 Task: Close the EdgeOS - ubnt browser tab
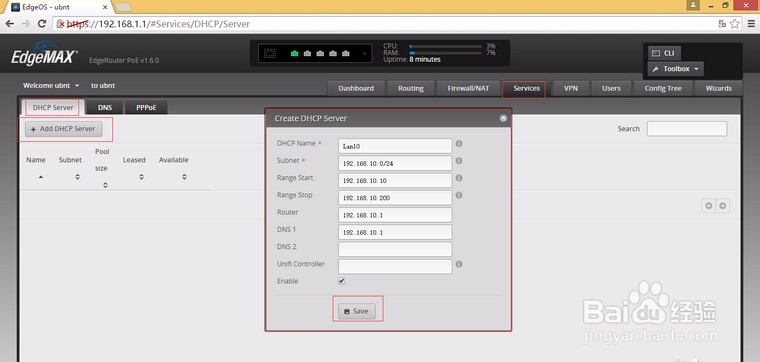(x=105, y=7)
